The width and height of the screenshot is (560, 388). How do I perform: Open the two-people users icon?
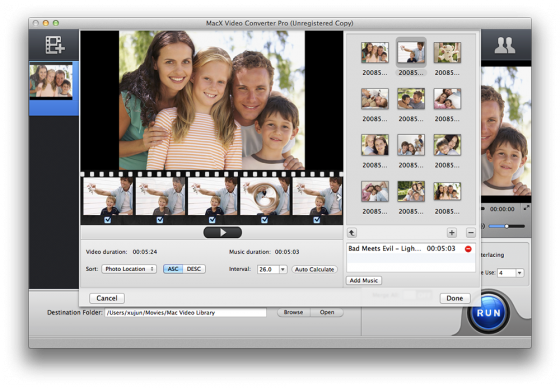click(x=504, y=45)
